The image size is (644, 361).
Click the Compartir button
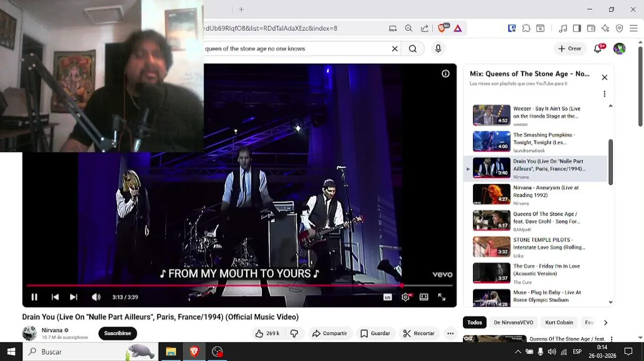[x=329, y=333]
